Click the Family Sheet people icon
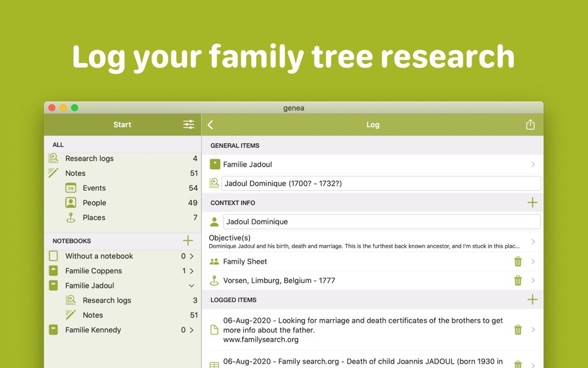This screenshot has width=588, height=368. pyautogui.click(x=214, y=261)
